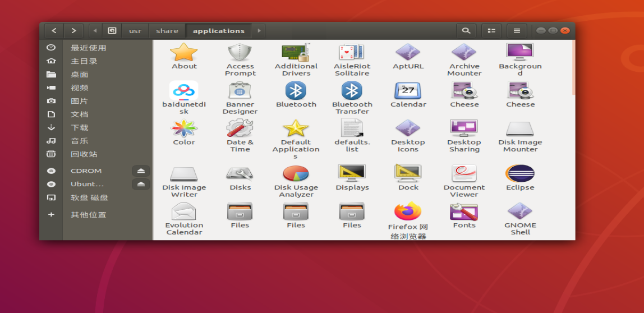Viewport: 644px width, 313px height.
Task: Select Evolution Calendar icon
Action: coord(183,211)
